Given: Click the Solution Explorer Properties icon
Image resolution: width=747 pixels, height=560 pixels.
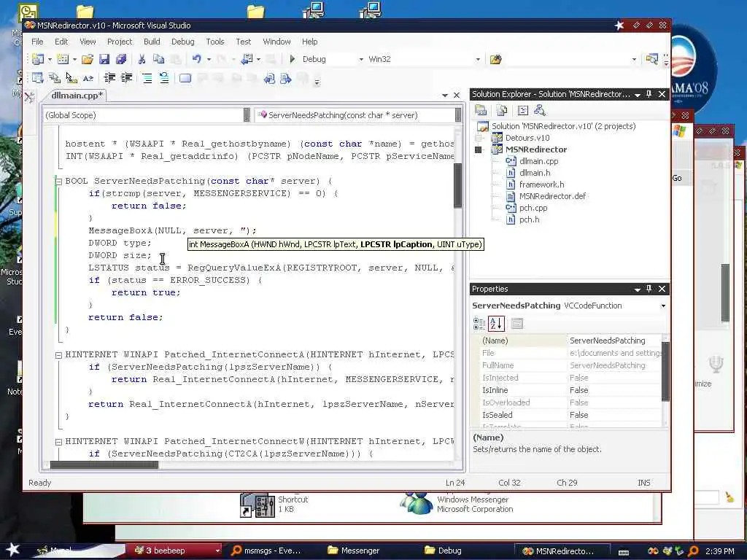Looking at the screenshot, I should pos(481,111).
